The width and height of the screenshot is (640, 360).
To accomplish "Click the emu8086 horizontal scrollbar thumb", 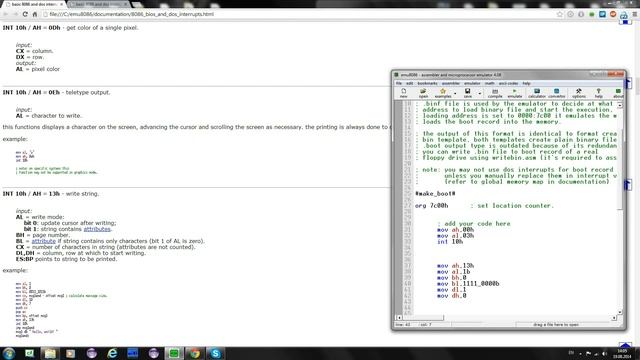I will point(423,318).
